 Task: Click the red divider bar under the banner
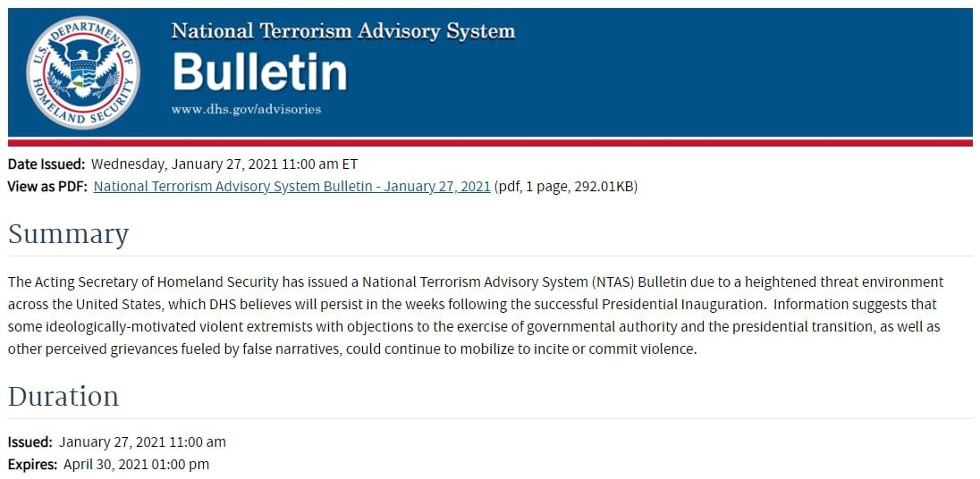(x=490, y=142)
